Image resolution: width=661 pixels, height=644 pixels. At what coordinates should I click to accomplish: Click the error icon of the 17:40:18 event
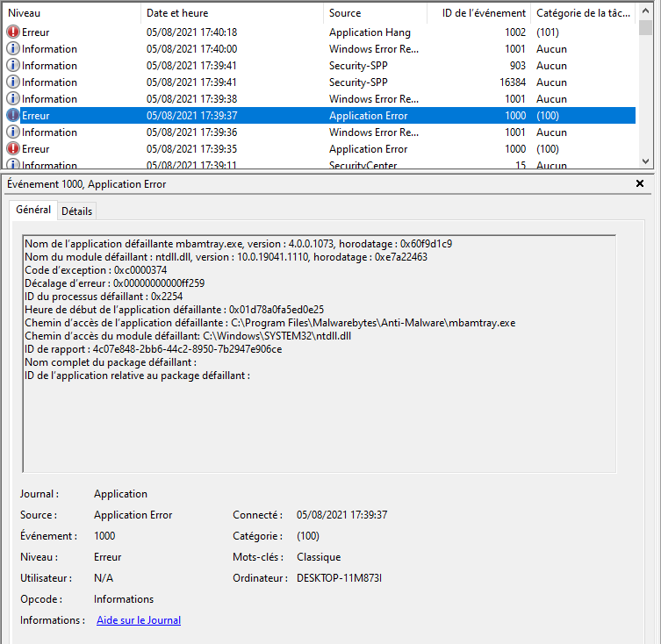(x=13, y=32)
